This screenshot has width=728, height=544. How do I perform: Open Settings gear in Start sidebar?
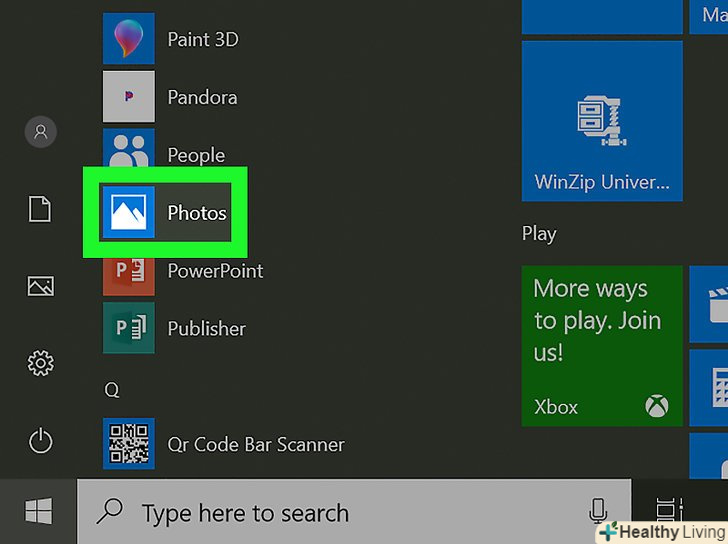point(41,363)
